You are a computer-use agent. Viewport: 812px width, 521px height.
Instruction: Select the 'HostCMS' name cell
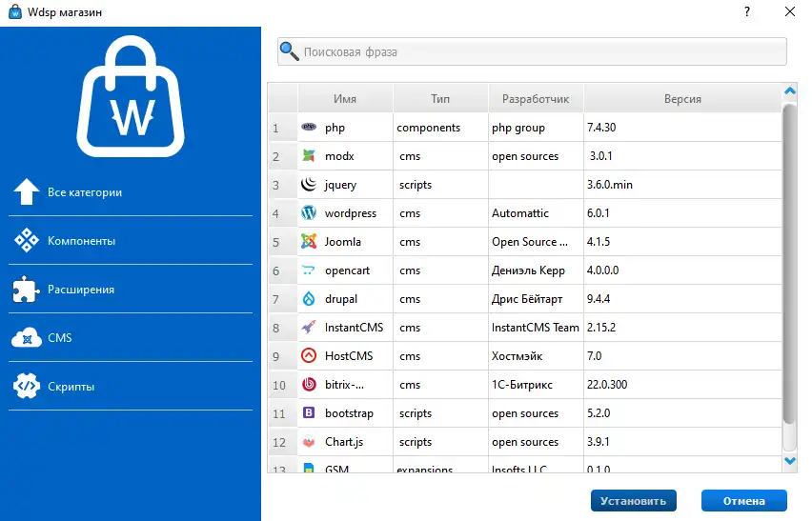(345, 356)
